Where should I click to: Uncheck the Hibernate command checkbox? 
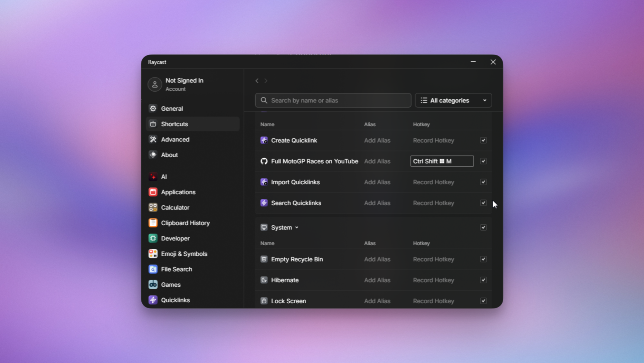[x=483, y=280]
